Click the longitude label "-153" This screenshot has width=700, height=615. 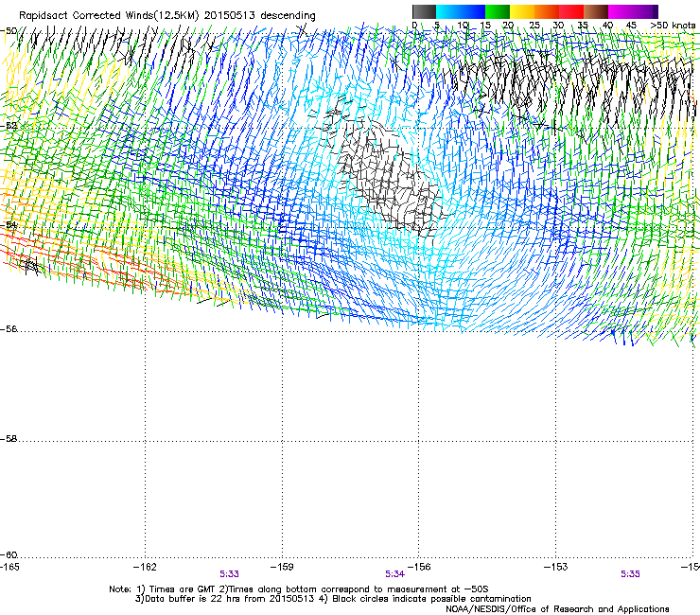click(556, 567)
